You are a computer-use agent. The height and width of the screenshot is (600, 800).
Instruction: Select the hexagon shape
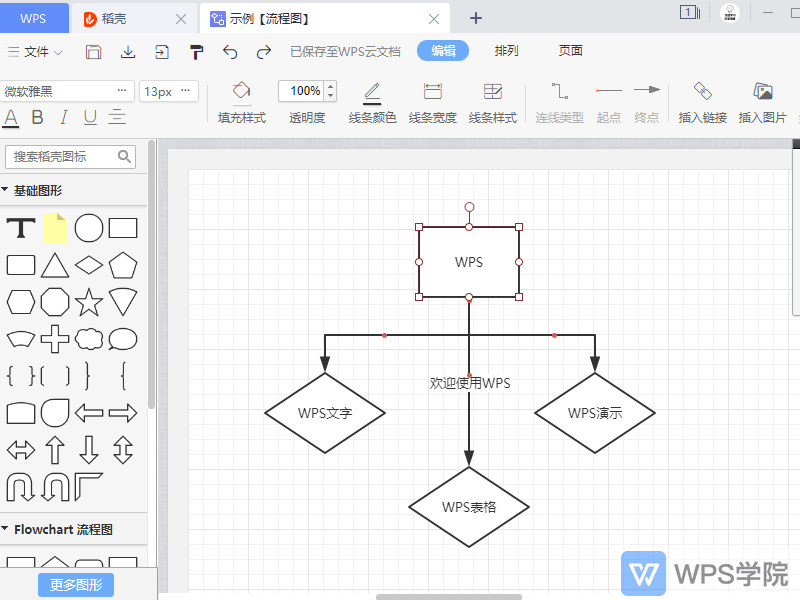(21, 302)
